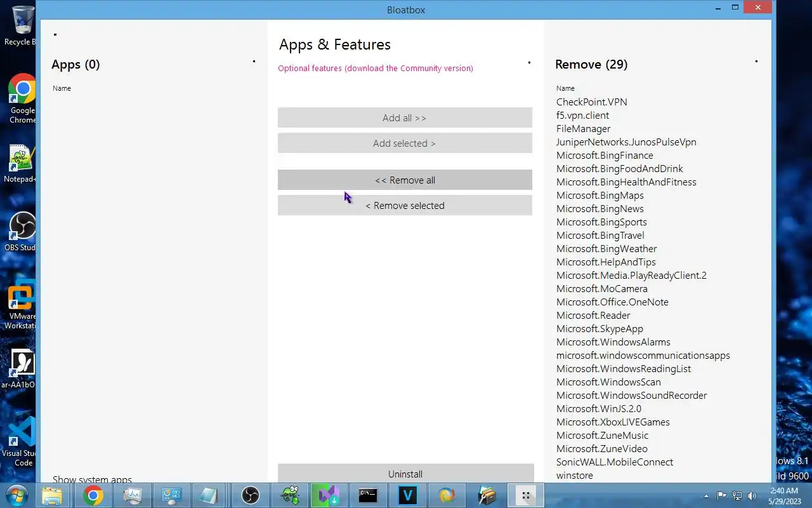Select Microsoft.BingWeather entry

[606, 248]
